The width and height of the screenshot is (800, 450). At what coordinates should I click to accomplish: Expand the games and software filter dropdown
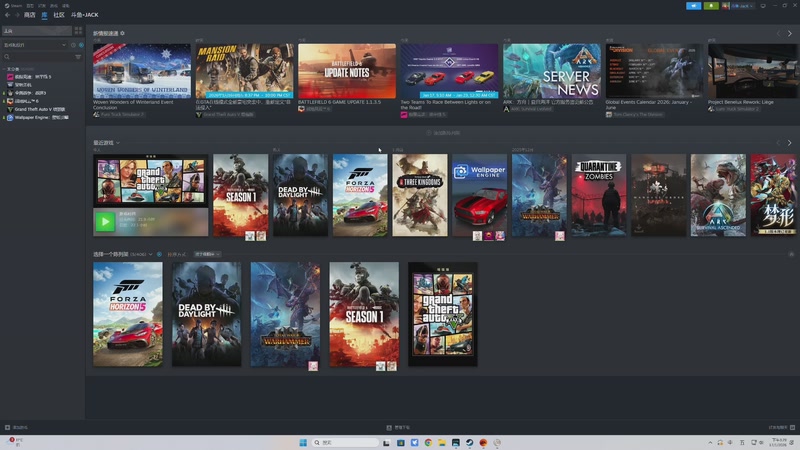[x=35, y=45]
